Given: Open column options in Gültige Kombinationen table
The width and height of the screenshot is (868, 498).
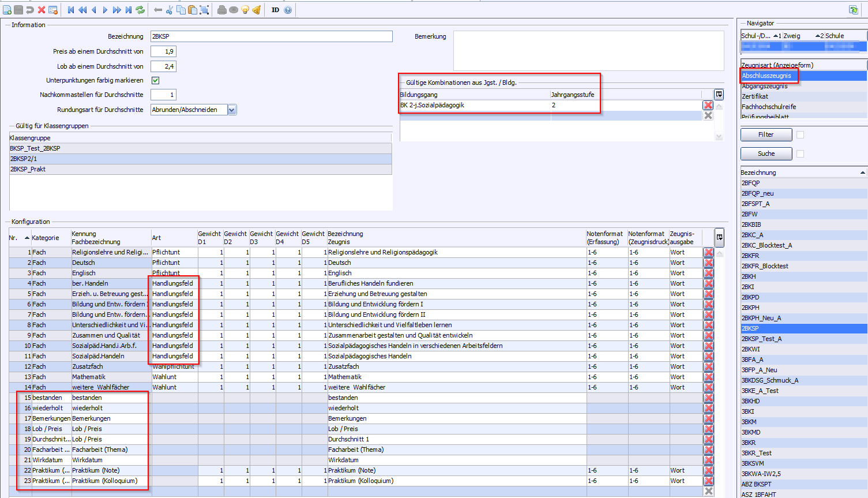Looking at the screenshot, I should click(719, 94).
